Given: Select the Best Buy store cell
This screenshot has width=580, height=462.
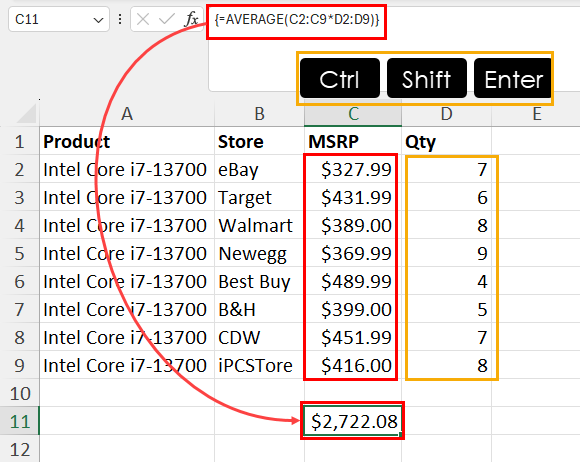Looking at the screenshot, I should pyautogui.click(x=260, y=281).
